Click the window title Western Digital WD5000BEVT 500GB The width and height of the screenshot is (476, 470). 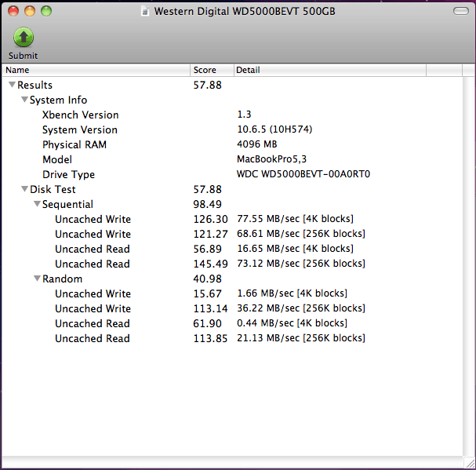245,12
